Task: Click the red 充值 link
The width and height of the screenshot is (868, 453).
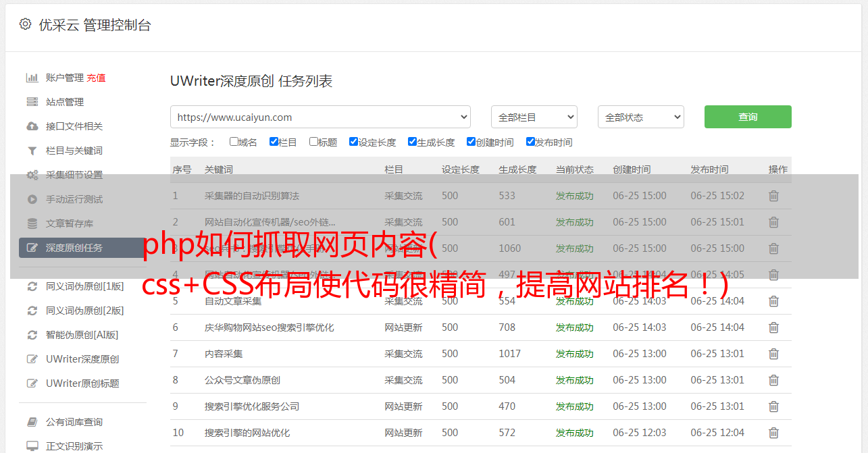Action: [96, 78]
